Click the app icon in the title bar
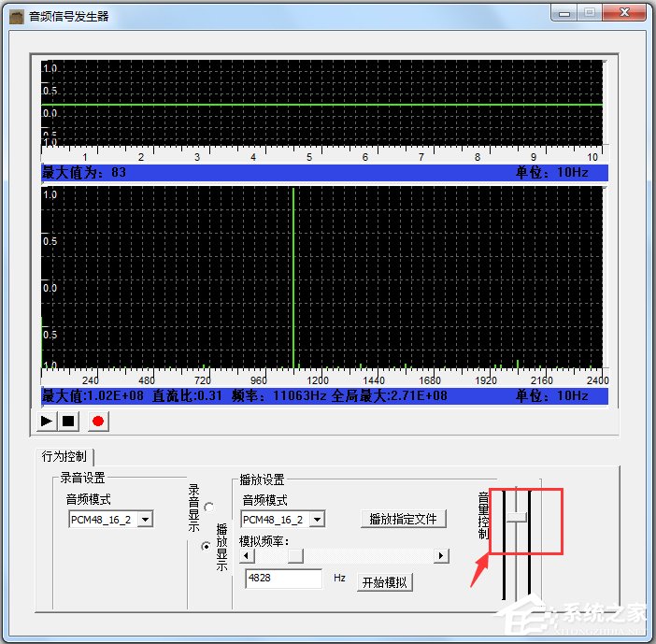The image size is (656, 644). pyautogui.click(x=16, y=16)
